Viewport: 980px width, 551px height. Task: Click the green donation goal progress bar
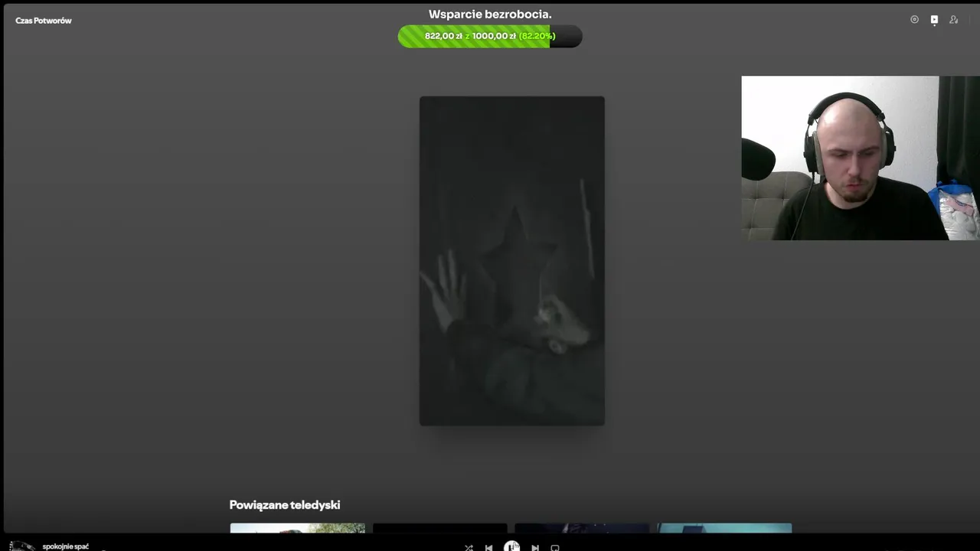490,36
